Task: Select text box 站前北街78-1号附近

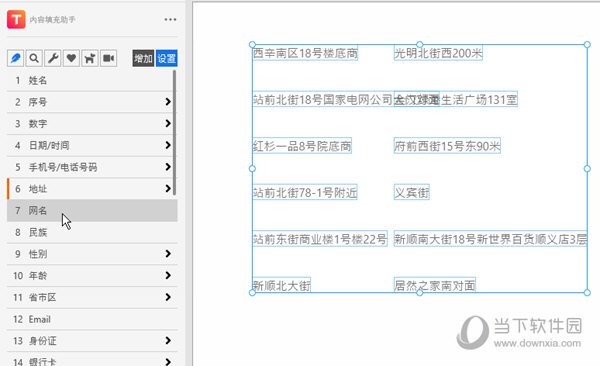Action: [305, 192]
